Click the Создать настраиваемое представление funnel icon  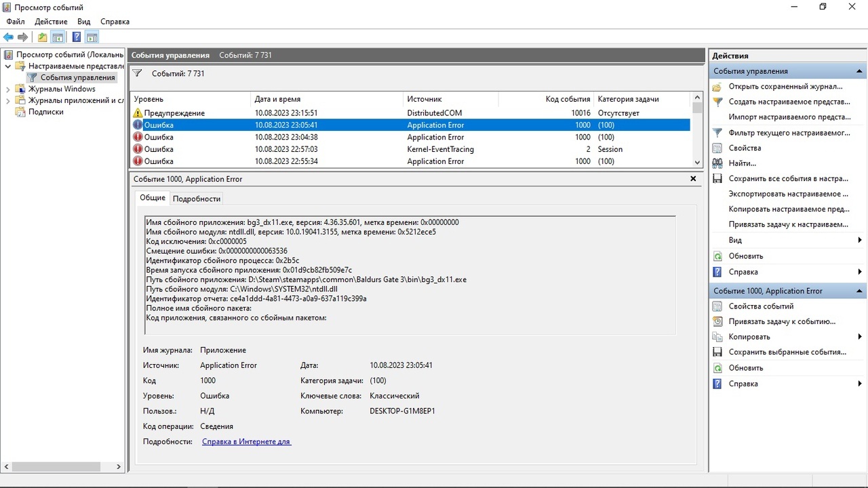[x=717, y=102]
